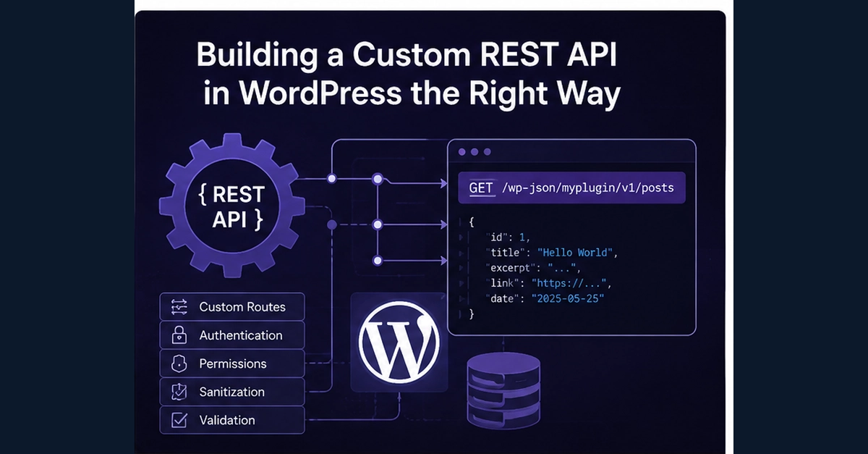Select the Custom Routes label
This screenshot has width=868, height=454.
tap(242, 307)
